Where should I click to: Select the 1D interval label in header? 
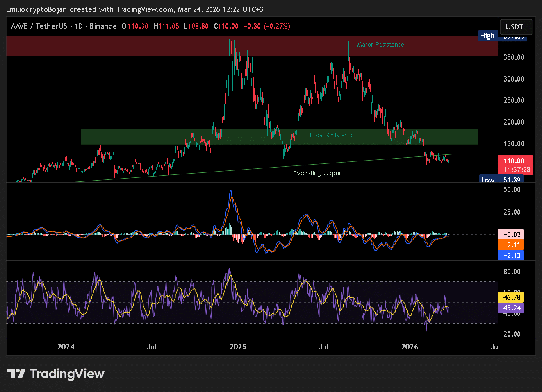78,26
